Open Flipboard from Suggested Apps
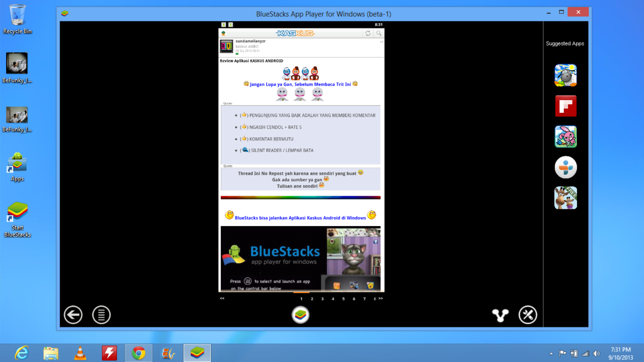644x362 pixels. [566, 106]
